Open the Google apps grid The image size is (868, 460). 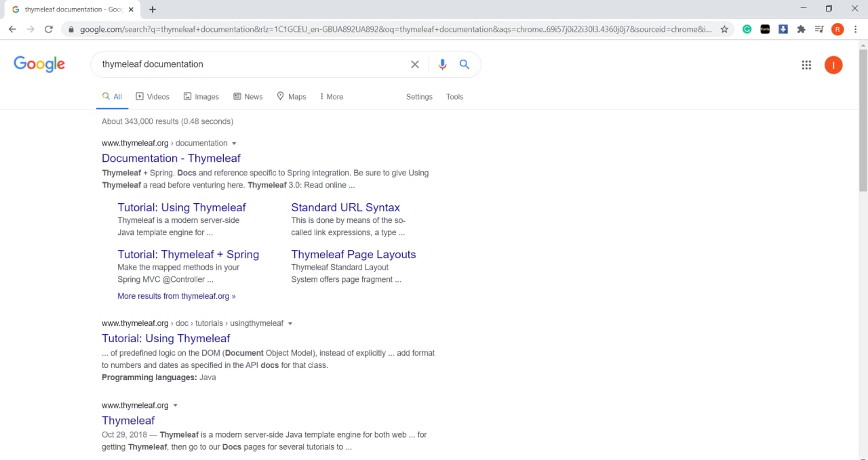(806, 65)
